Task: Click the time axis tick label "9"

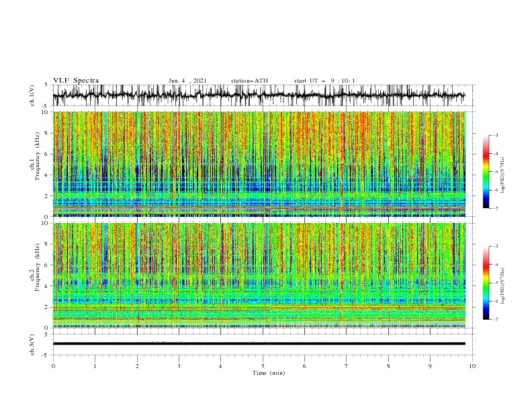Action: [430, 366]
